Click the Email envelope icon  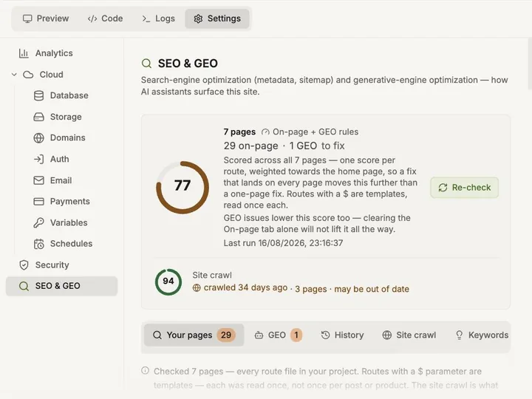(38, 180)
